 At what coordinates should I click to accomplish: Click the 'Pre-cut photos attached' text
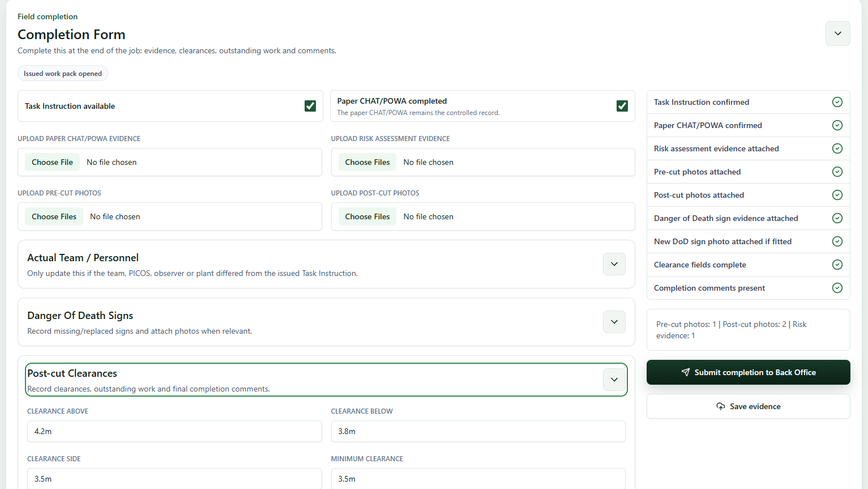[697, 172]
